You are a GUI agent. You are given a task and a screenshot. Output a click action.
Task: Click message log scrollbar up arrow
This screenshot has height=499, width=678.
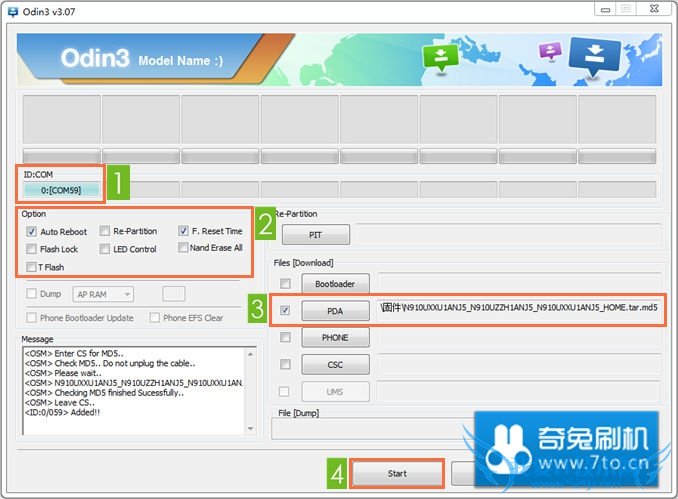point(250,354)
